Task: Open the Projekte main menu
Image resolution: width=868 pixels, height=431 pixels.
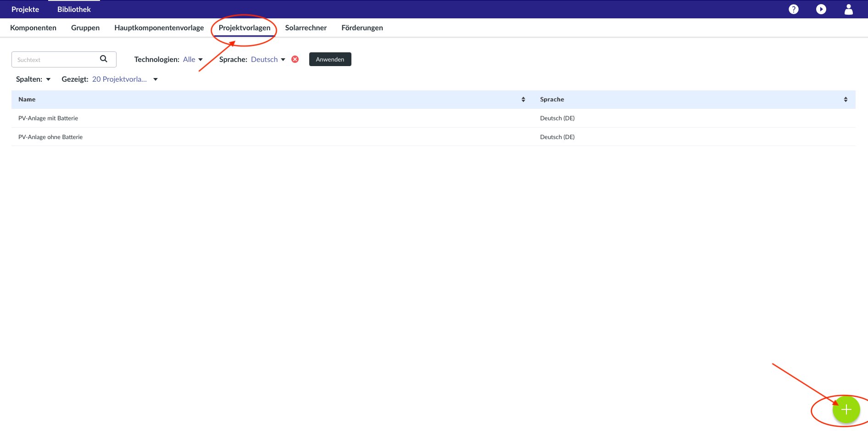Action: coord(25,9)
